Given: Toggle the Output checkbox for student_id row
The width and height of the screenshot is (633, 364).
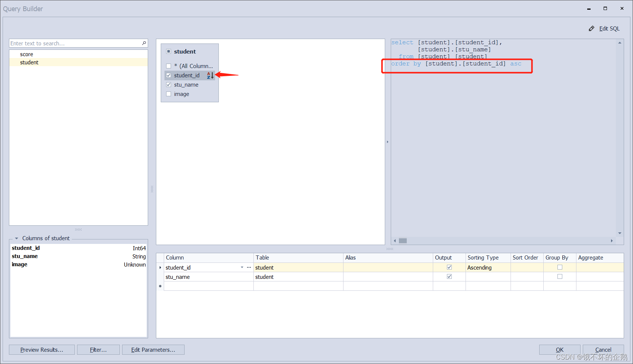Looking at the screenshot, I should (449, 267).
